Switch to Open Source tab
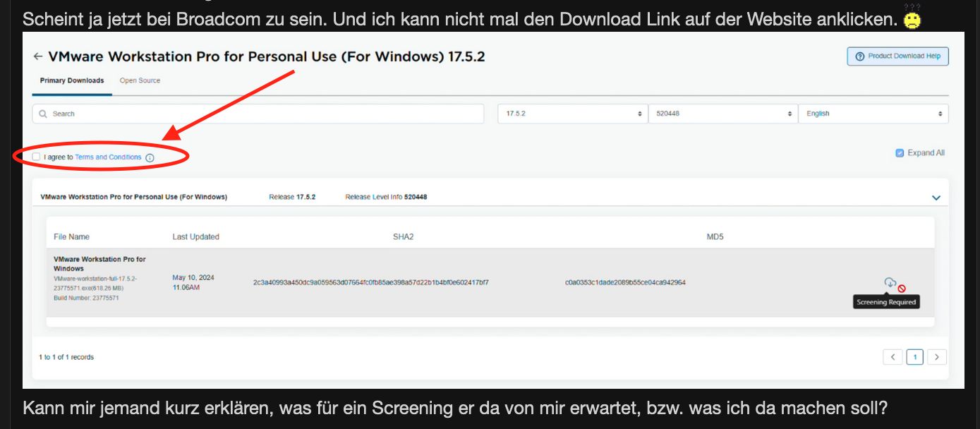 (140, 80)
